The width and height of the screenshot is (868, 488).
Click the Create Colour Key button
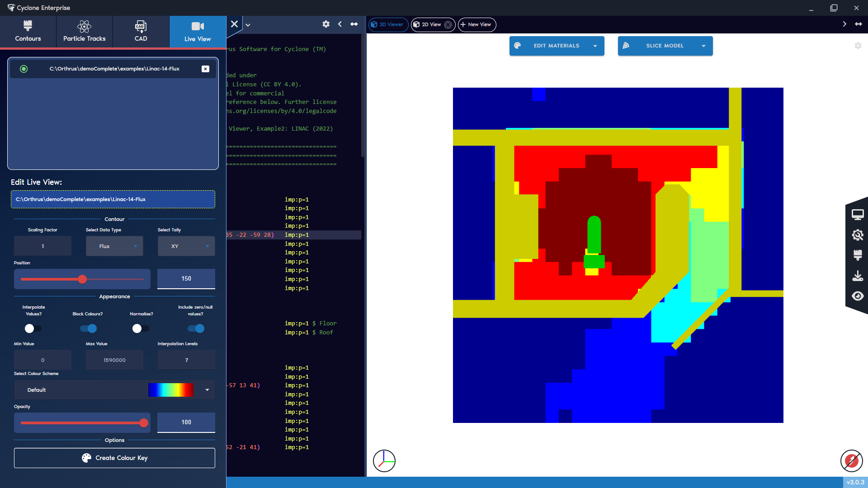pos(114,458)
